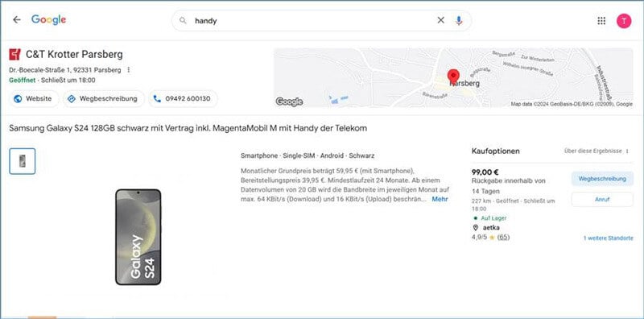The width and height of the screenshot is (644, 319).
Task: Click the "Auf Lager" status text
Action: 493,218
